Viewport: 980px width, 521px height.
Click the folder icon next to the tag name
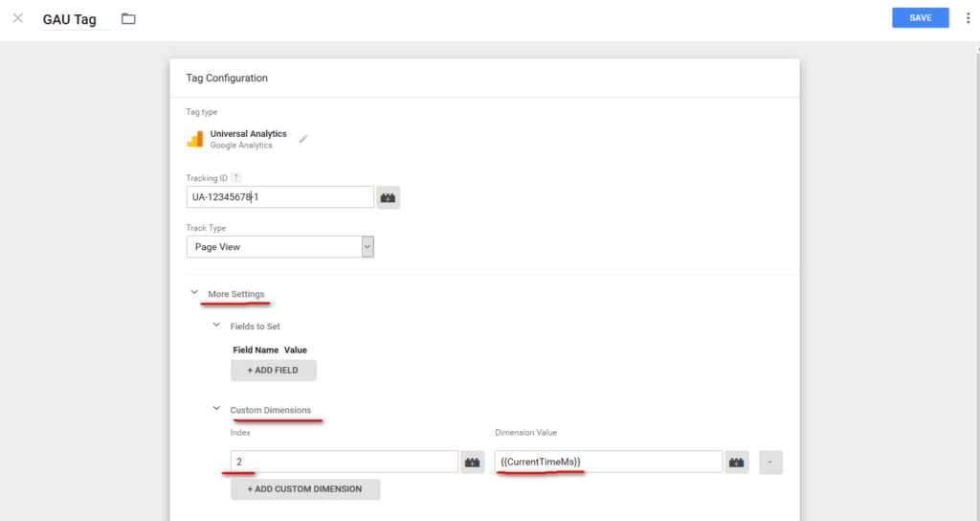point(128,19)
